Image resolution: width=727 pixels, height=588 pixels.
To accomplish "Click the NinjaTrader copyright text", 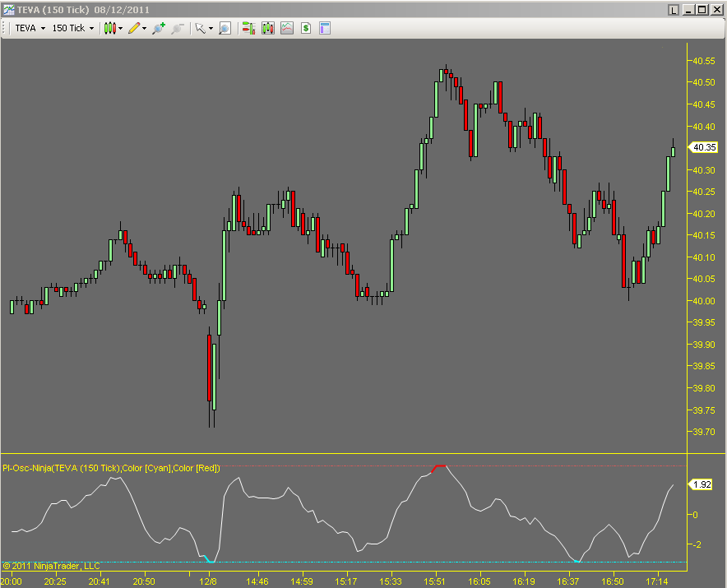I will coord(49,565).
